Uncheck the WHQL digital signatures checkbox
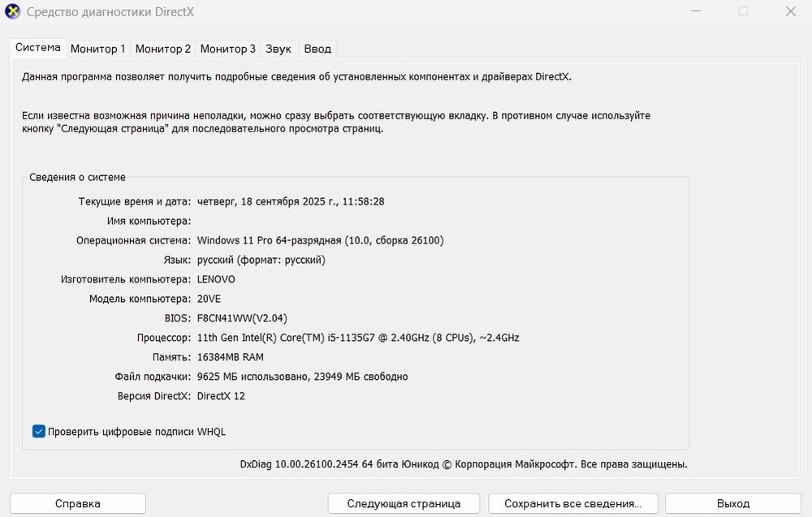The width and height of the screenshot is (812, 517). pyautogui.click(x=39, y=432)
